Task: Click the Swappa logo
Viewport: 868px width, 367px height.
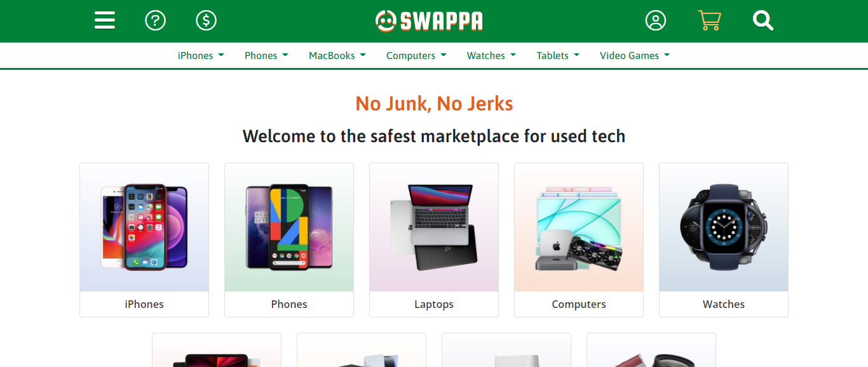Action: click(429, 21)
